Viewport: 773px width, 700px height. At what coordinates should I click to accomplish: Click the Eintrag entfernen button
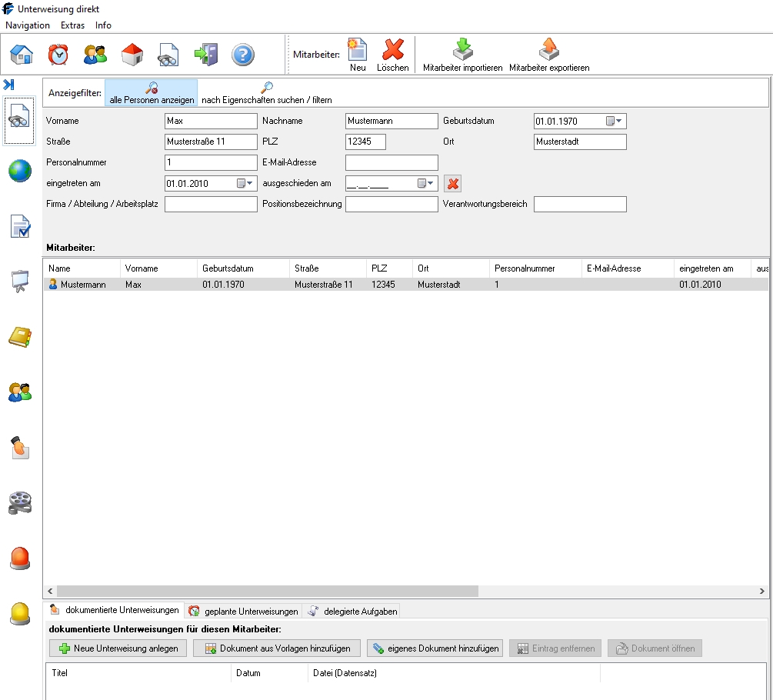555,648
